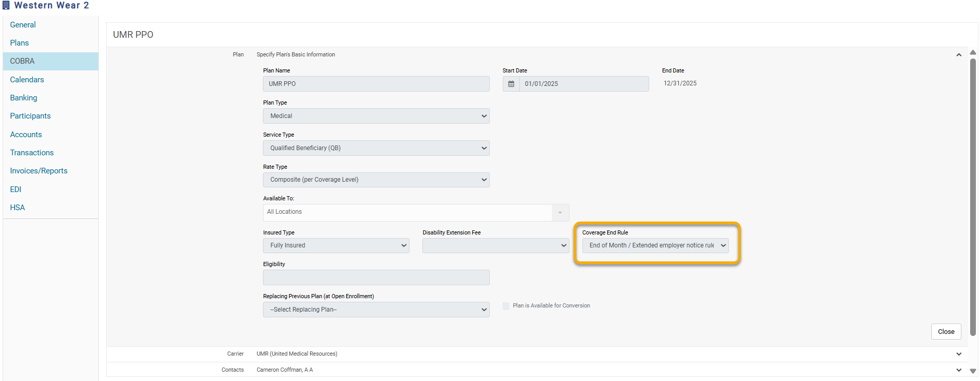Image resolution: width=980 pixels, height=381 pixels.
Task: Click the building icon beside Western Wear 2
Action: click(x=6, y=5)
